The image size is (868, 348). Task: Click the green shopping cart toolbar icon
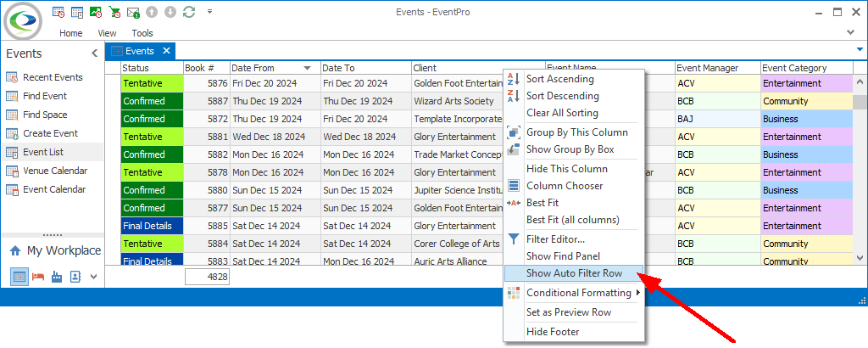coord(114,12)
